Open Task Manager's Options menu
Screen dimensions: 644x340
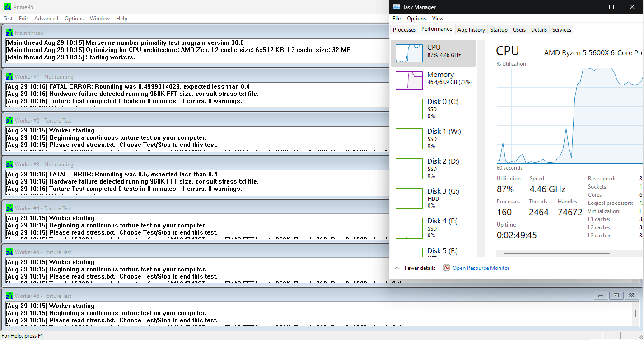pyautogui.click(x=416, y=19)
